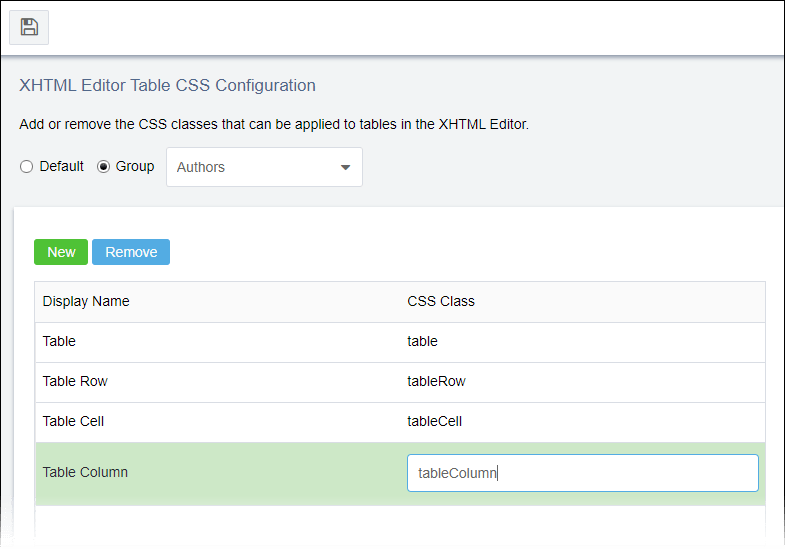Image resolution: width=785 pixels, height=550 pixels.
Task: Click the Save floppy disk icon
Action: pyautogui.click(x=29, y=27)
